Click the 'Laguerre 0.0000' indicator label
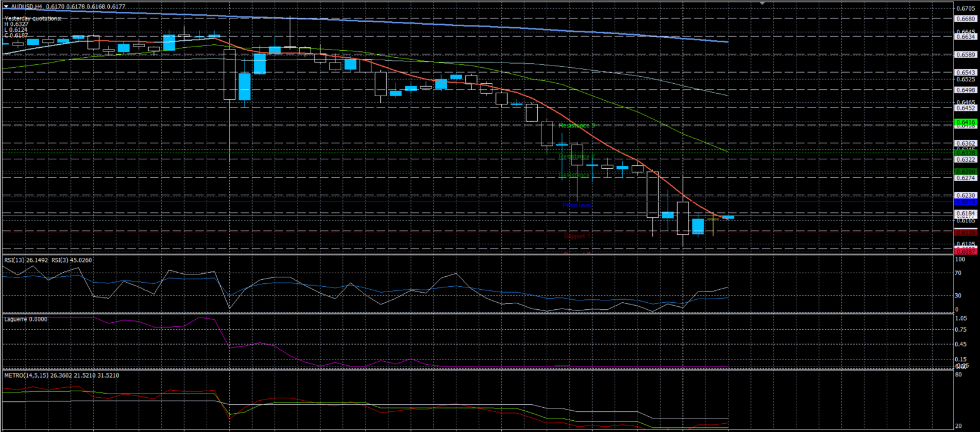 point(25,319)
